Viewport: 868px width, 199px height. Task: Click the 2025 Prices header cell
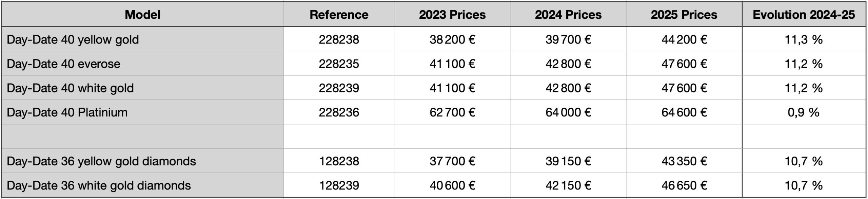[684, 15]
